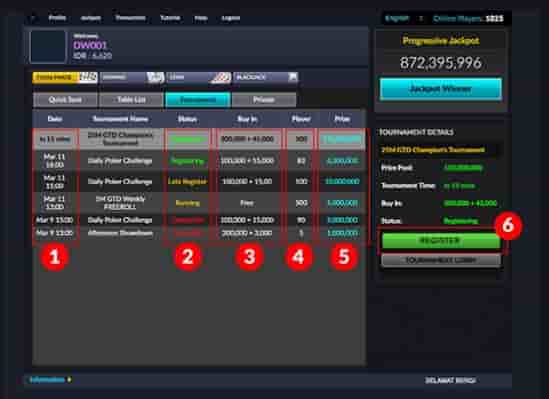Viewport: 549px width, 399px height.
Task: Click the Status column header
Action: coord(187,119)
